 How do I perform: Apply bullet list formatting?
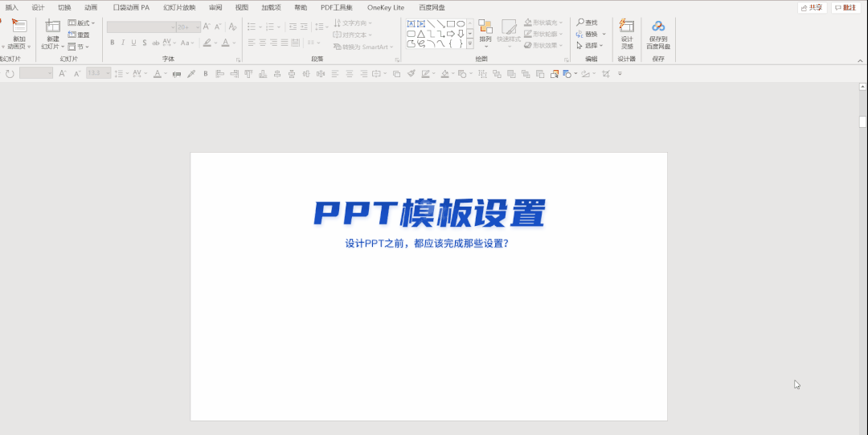pyautogui.click(x=253, y=26)
